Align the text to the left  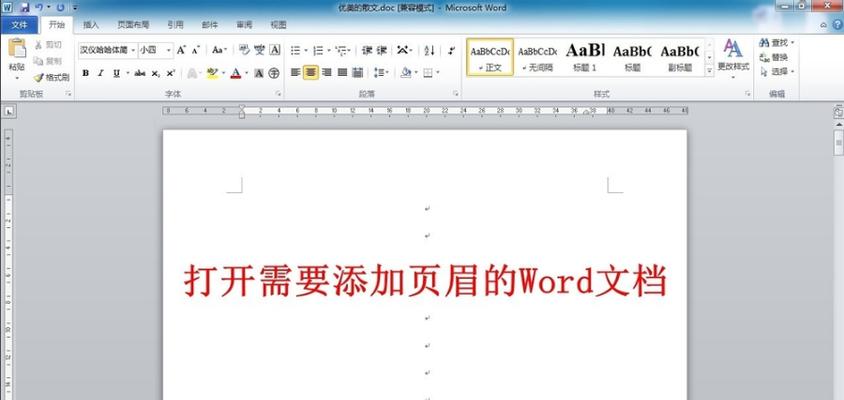pyautogui.click(x=295, y=72)
